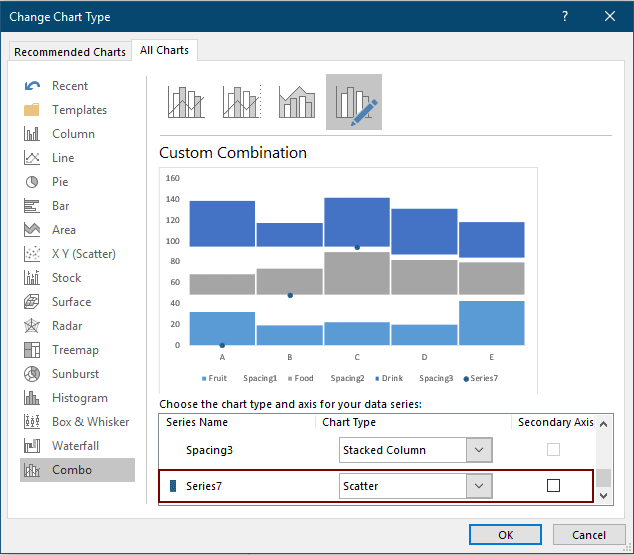Choose the Column chart icon
The width and height of the screenshot is (634, 555).
pyautogui.click(x=32, y=134)
